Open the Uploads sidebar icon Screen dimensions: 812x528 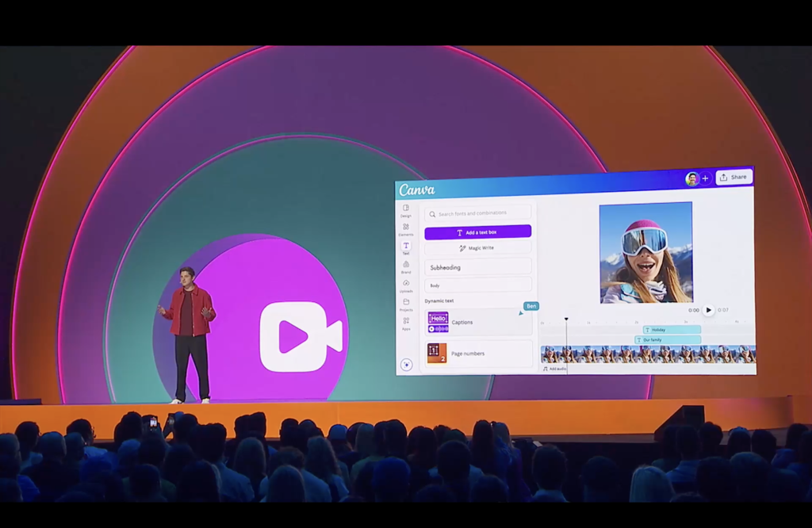pos(406,285)
